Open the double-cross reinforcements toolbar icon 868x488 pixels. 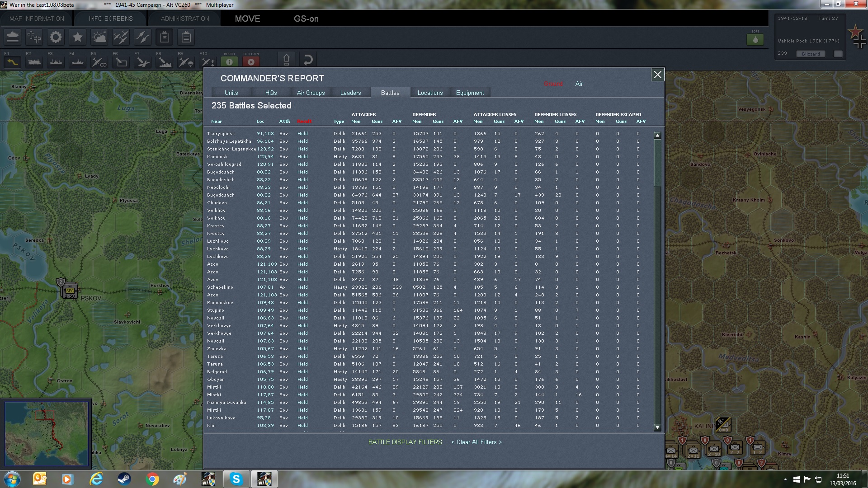pos(34,37)
